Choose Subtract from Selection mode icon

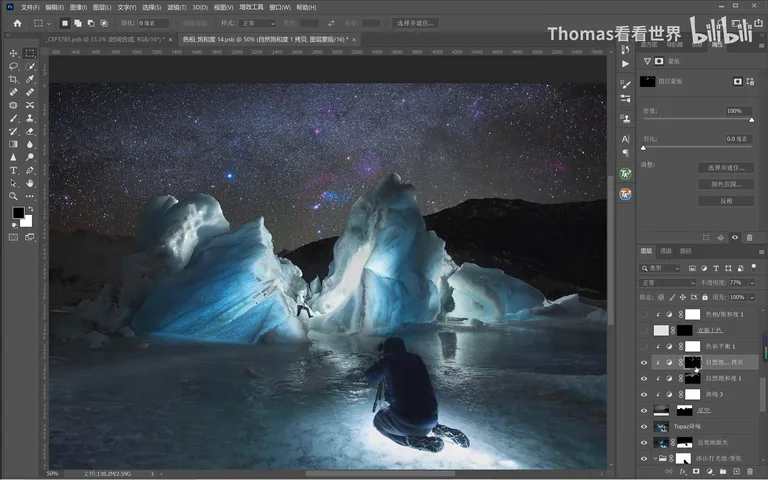pos(91,23)
